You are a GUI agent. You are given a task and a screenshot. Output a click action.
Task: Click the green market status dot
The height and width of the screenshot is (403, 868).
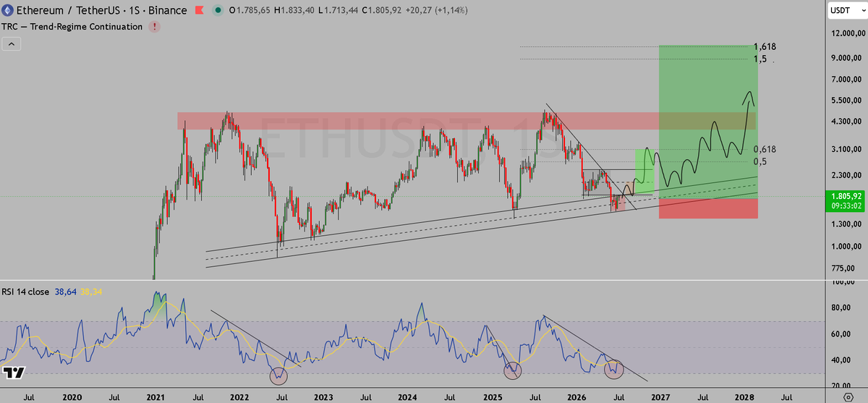[x=216, y=11]
